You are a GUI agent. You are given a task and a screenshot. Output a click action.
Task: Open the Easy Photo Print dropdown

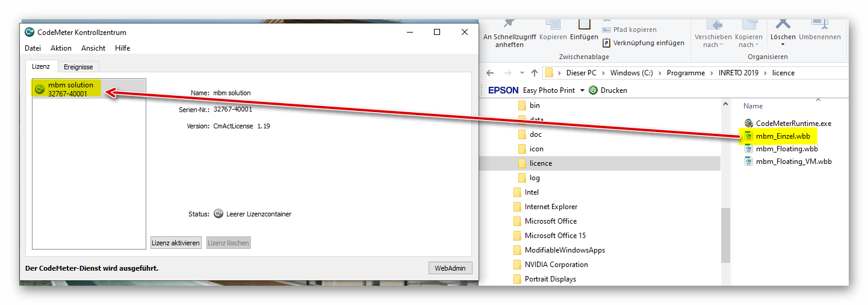click(x=582, y=90)
